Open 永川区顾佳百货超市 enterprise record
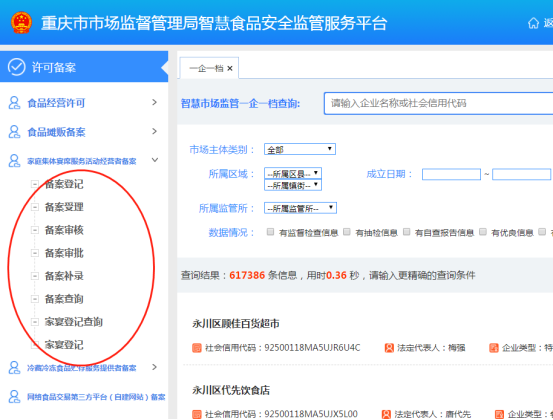The width and height of the screenshot is (553, 420). coord(236,323)
